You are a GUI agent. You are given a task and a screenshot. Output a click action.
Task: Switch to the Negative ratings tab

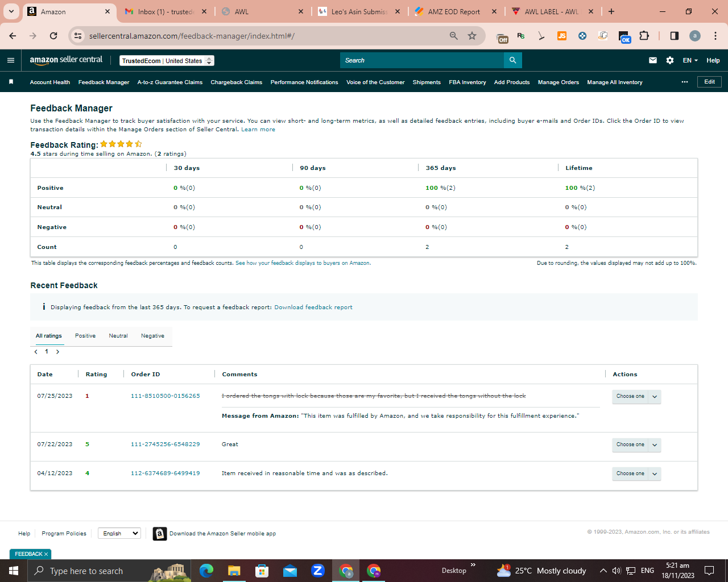coord(152,336)
